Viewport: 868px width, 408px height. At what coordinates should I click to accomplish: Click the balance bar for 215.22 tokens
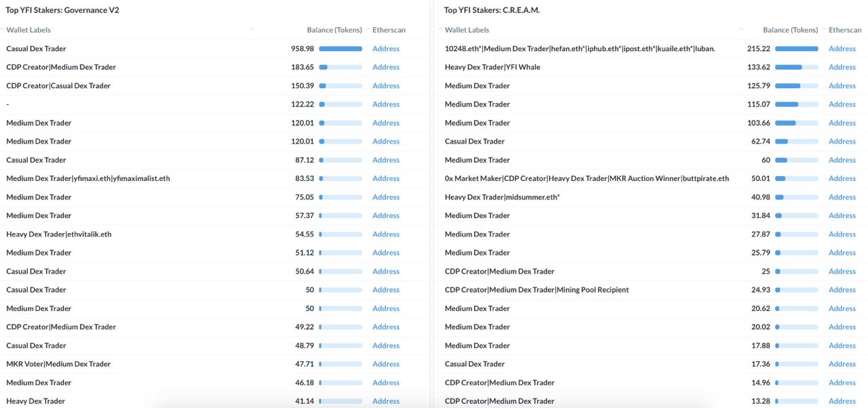(x=797, y=49)
